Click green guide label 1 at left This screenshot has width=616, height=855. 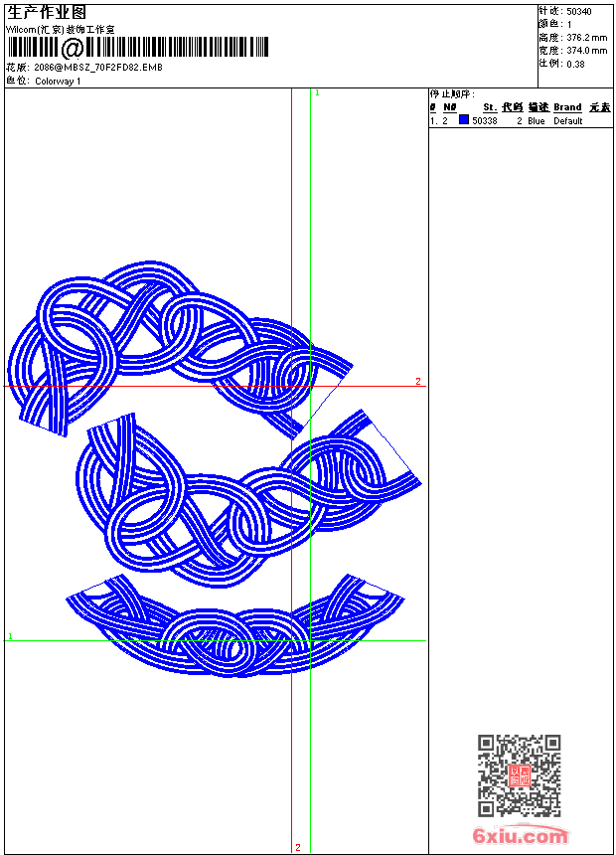coord(10,636)
